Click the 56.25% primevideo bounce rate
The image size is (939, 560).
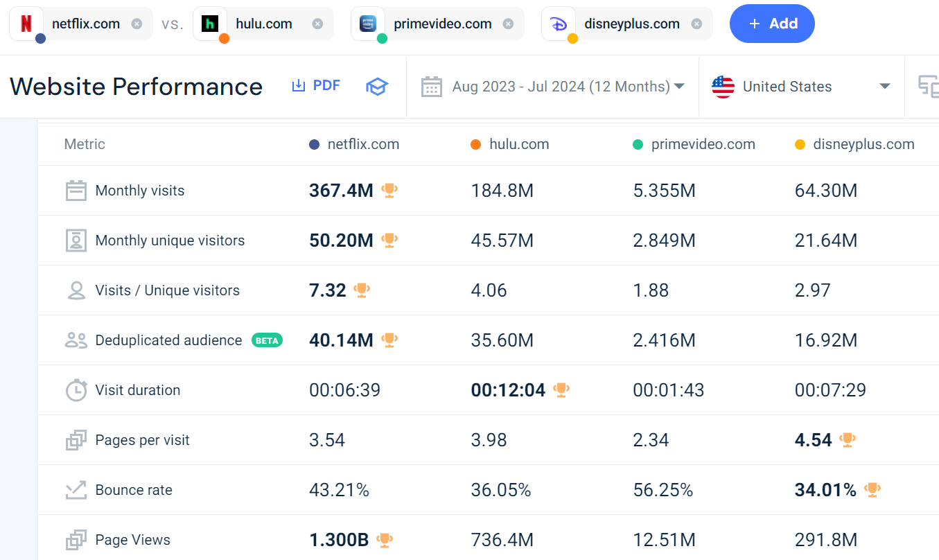[663, 490]
